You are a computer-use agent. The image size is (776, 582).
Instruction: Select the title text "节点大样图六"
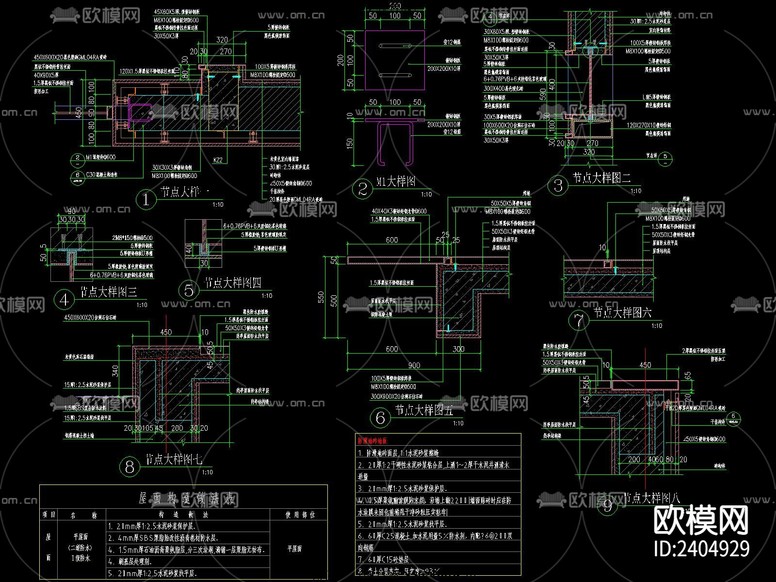point(623,312)
